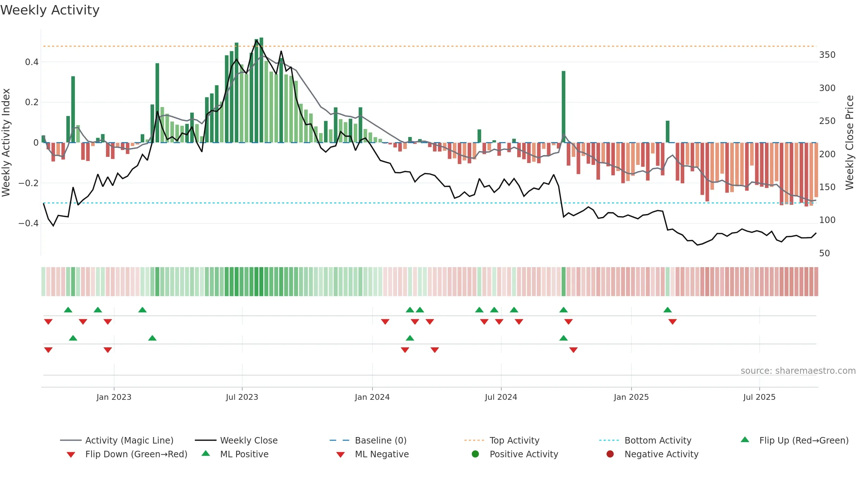
Task: Click last flip-down triangle after Jan 2025
Action: coord(673,322)
